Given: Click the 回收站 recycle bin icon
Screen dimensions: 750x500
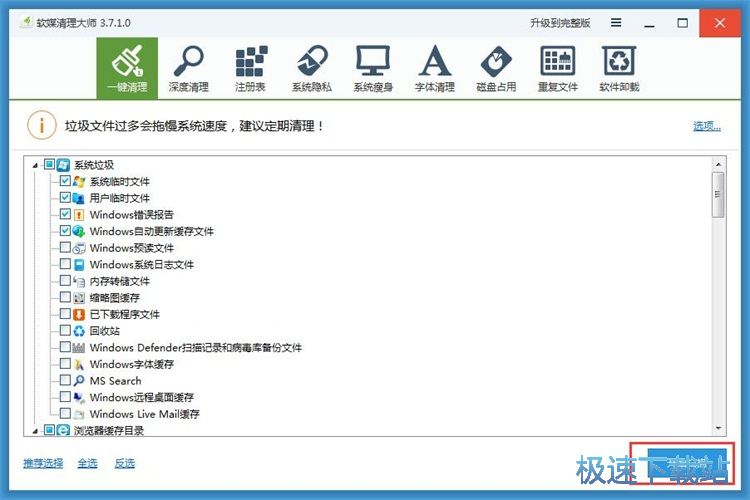Looking at the screenshot, I should 79,331.
